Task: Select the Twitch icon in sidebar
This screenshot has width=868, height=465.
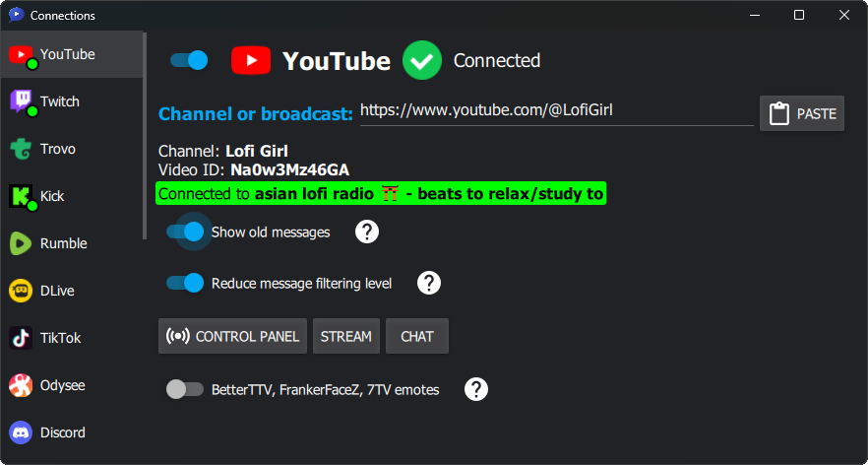Action: pos(21,101)
